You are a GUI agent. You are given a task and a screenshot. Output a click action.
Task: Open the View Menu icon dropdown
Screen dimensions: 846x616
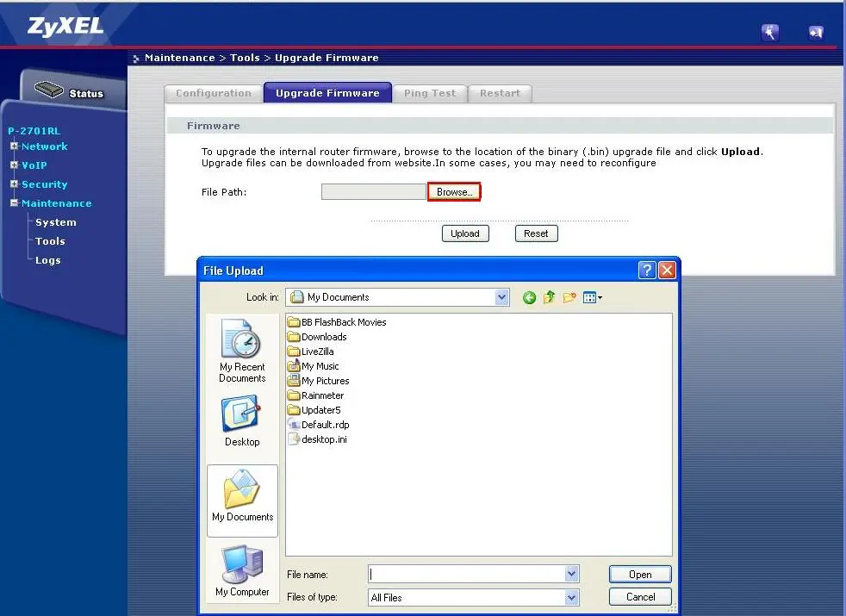593,298
